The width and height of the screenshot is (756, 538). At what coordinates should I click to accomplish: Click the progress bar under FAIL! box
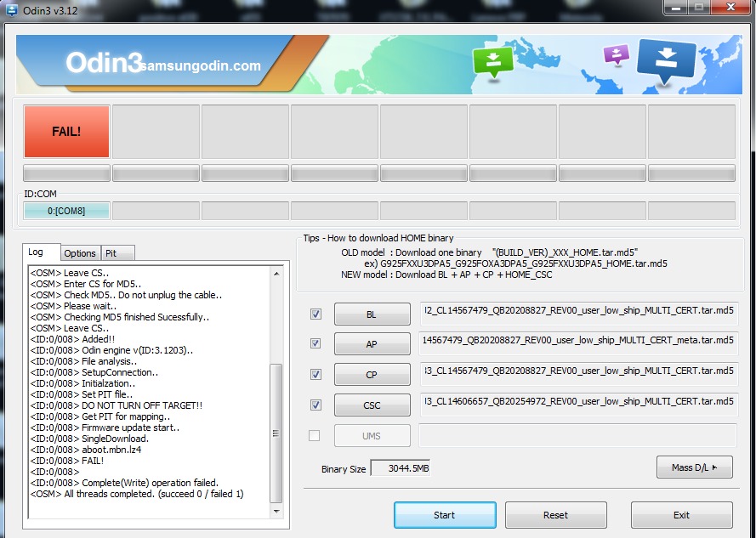coord(66,173)
